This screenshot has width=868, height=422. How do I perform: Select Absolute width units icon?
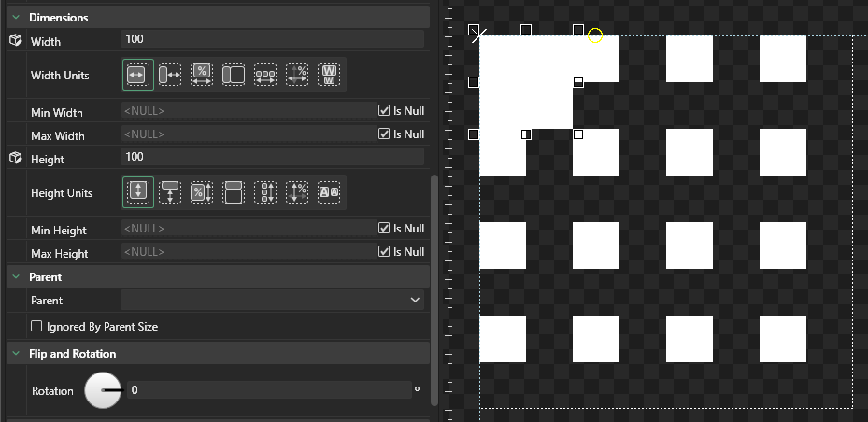(x=137, y=75)
